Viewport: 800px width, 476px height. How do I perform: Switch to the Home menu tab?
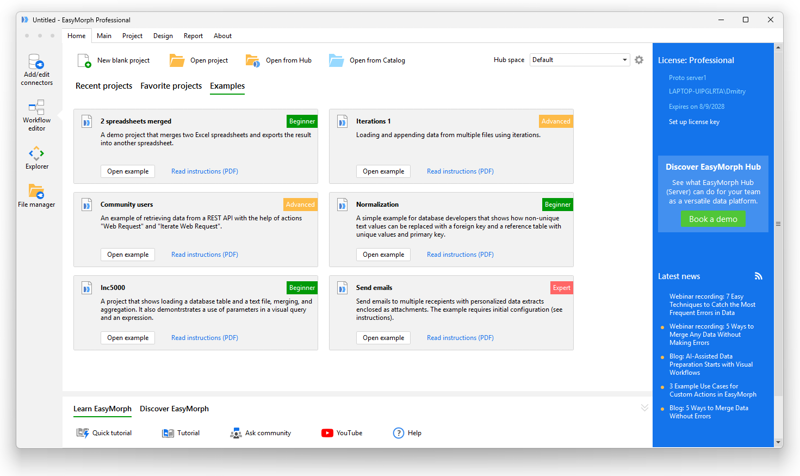coord(77,36)
